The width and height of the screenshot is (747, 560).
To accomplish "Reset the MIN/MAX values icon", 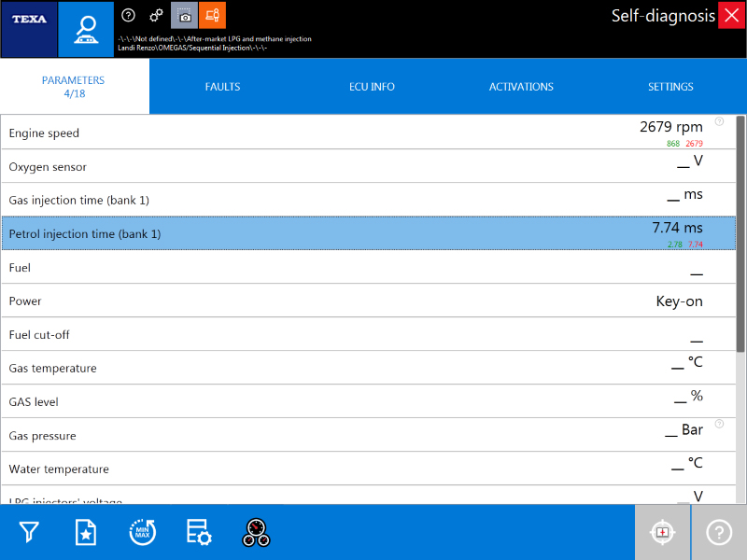I will [x=143, y=532].
